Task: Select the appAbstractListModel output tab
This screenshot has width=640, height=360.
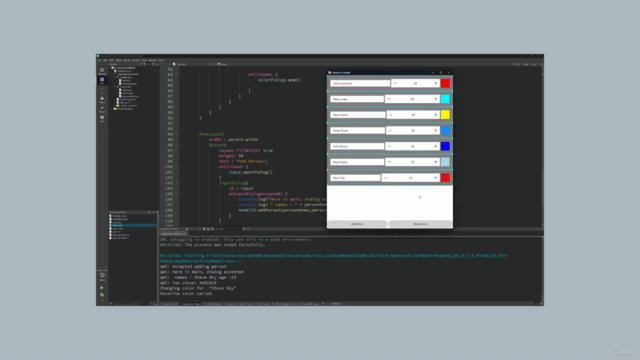Action: click(x=173, y=234)
